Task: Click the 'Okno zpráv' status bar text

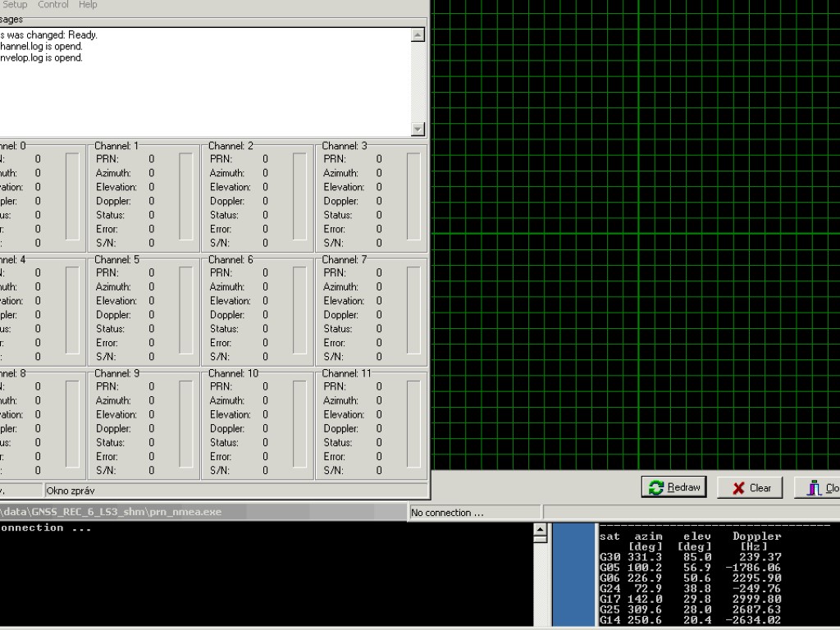Action: coord(71,491)
